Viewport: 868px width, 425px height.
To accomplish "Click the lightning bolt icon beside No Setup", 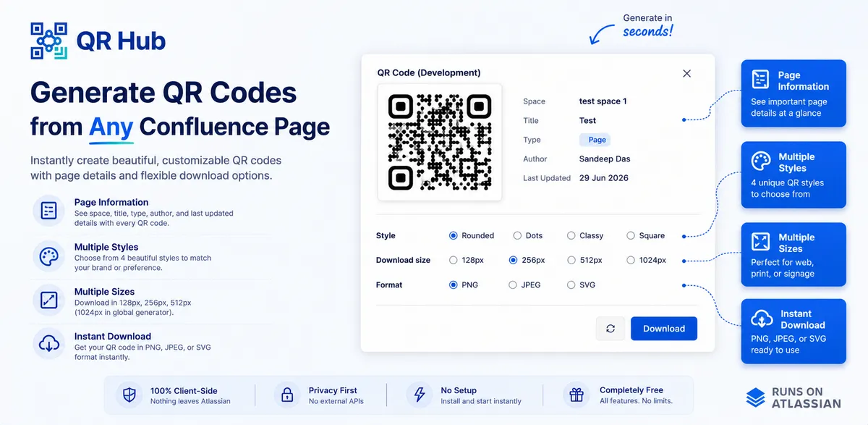I will 419,395.
